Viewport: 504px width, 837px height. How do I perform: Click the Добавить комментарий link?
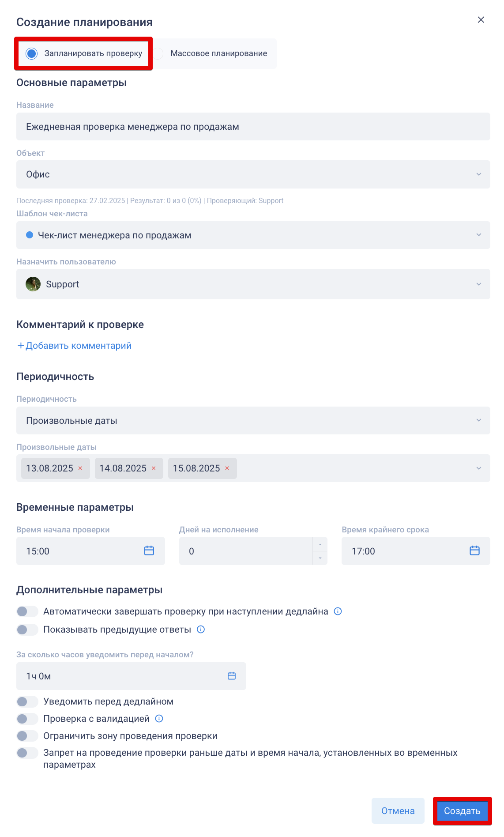coord(74,346)
